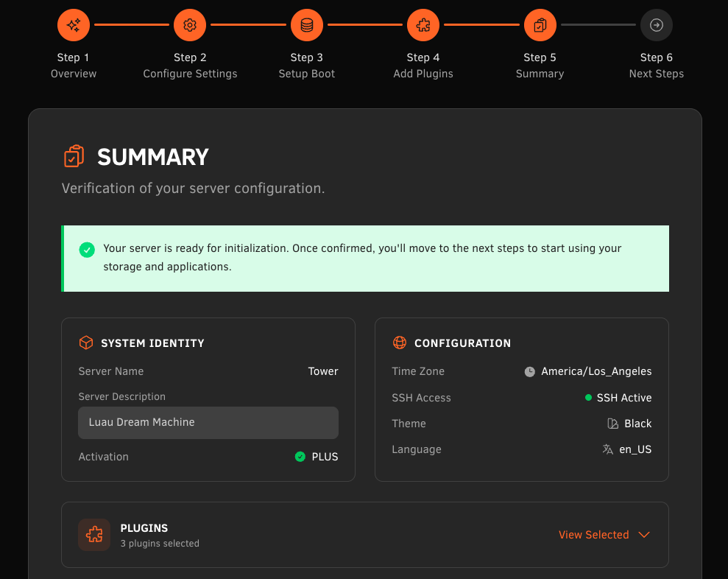Click the Black theme value
The image size is (728, 579).
point(637,424)
